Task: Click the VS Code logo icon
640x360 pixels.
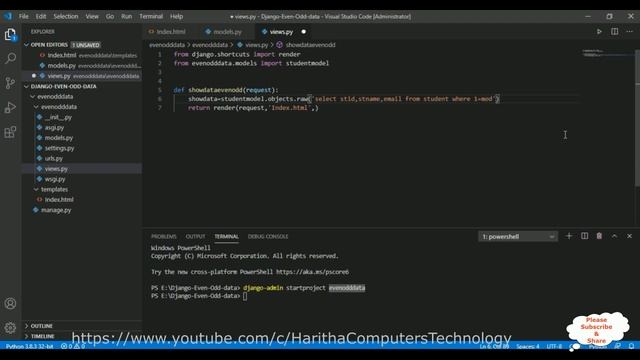Action: 8,16
